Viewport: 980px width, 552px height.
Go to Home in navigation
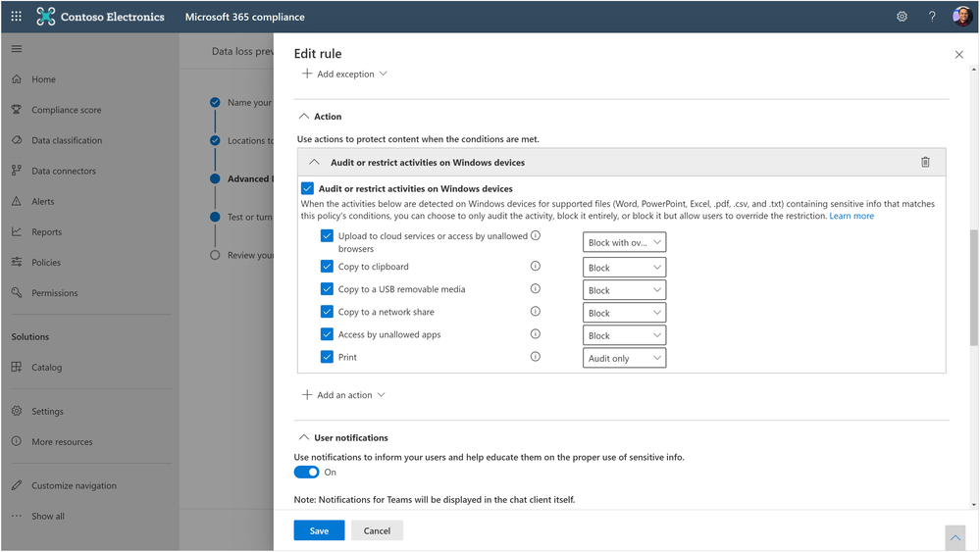tap(44, 79)
